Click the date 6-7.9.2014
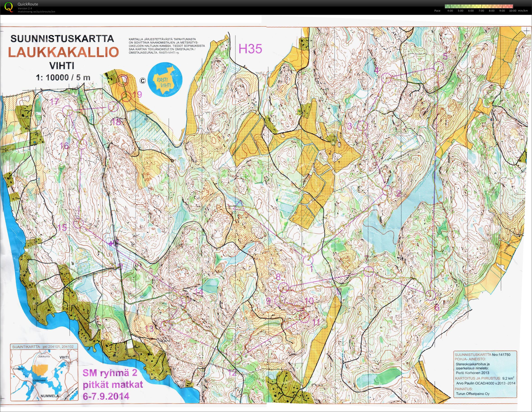This screenshot has height=412, width=532. (x=106, y=396)
